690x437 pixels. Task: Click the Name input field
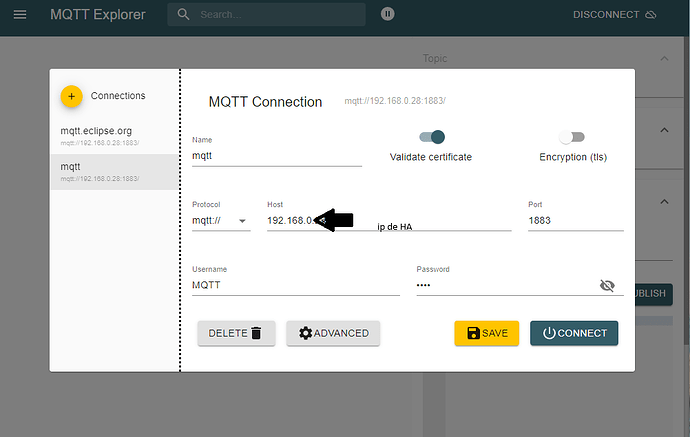[x=277, y=156]
